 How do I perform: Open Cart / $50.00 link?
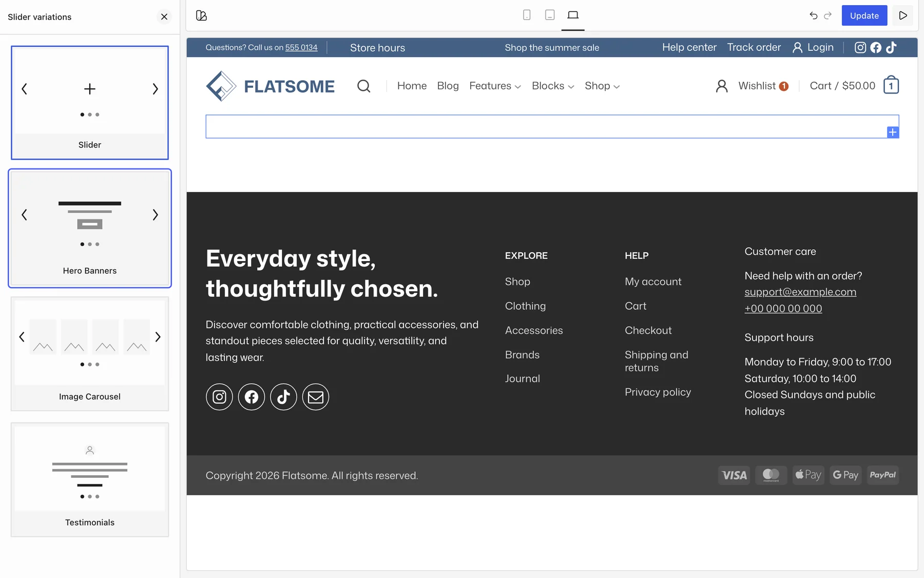(x=842, y=86)
